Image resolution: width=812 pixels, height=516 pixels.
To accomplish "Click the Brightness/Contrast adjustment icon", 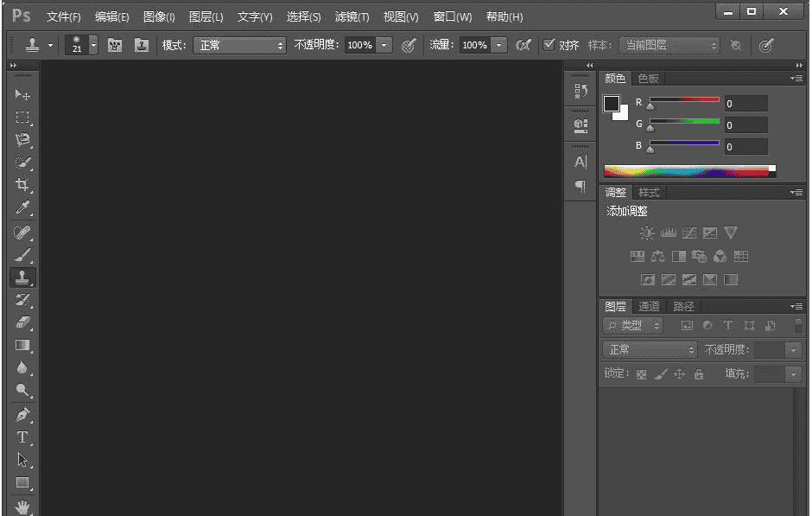I will (647, 233).
